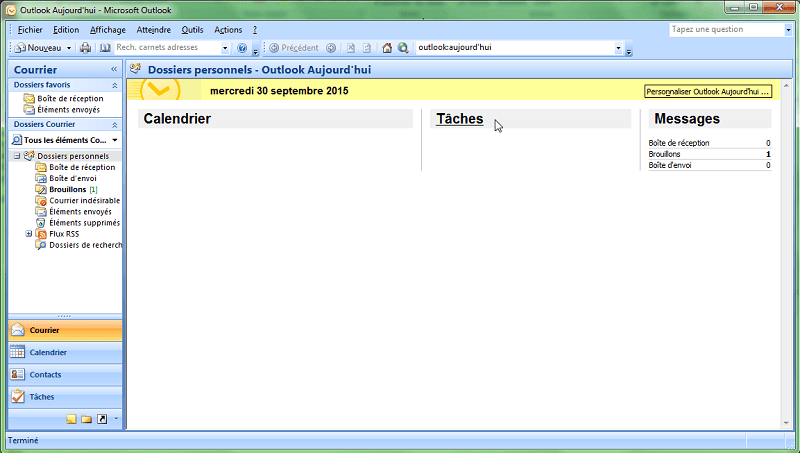
Task: Click the Tâches heading link
Action: click(x=460, y=119)
